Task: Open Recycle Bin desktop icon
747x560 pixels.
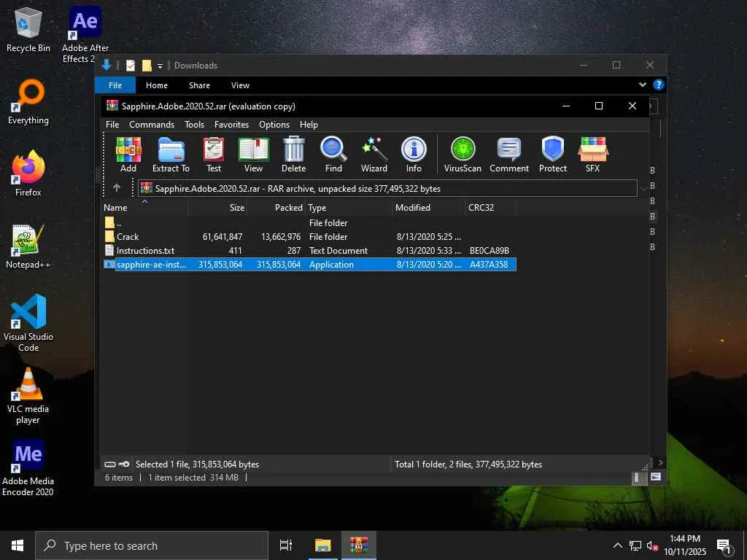Action: point(28,30)
